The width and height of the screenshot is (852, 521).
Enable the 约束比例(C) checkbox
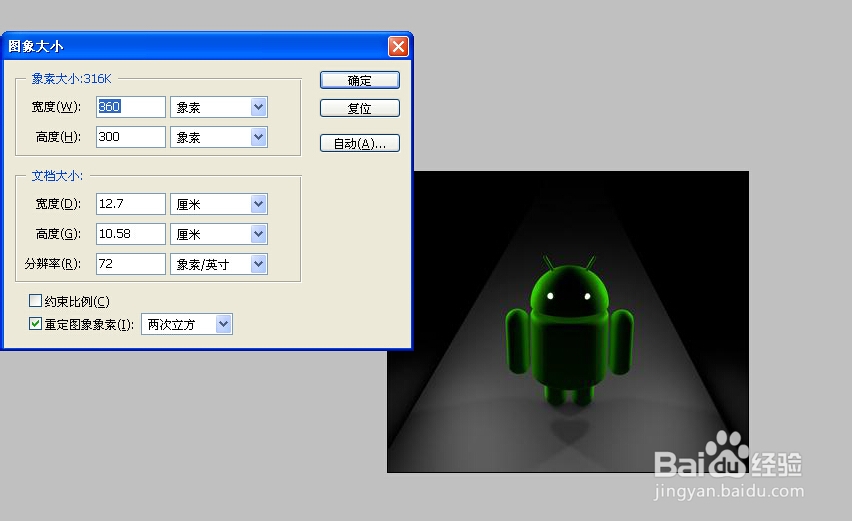[35, 300]
